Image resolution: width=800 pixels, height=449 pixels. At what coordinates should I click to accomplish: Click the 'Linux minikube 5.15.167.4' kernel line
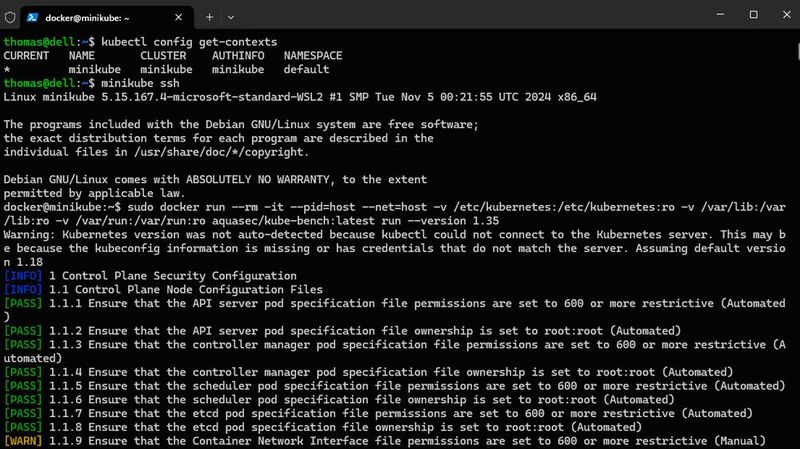pos(300,97)
